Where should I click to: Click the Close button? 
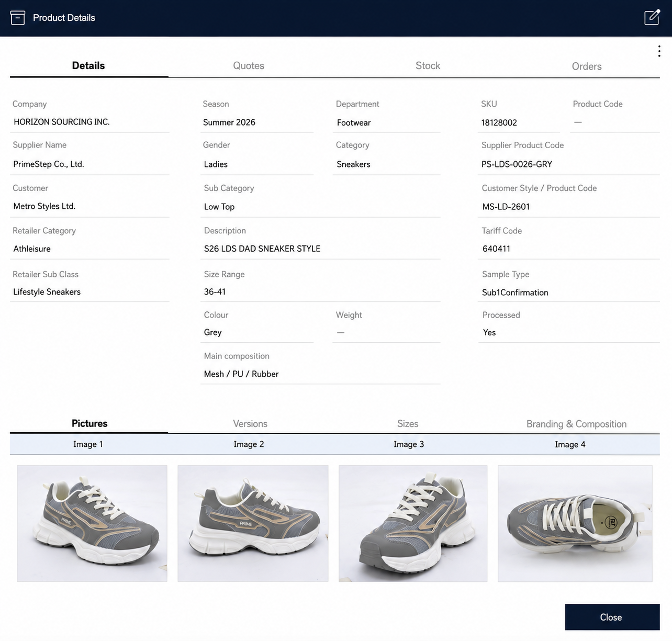tap(612, 617)
